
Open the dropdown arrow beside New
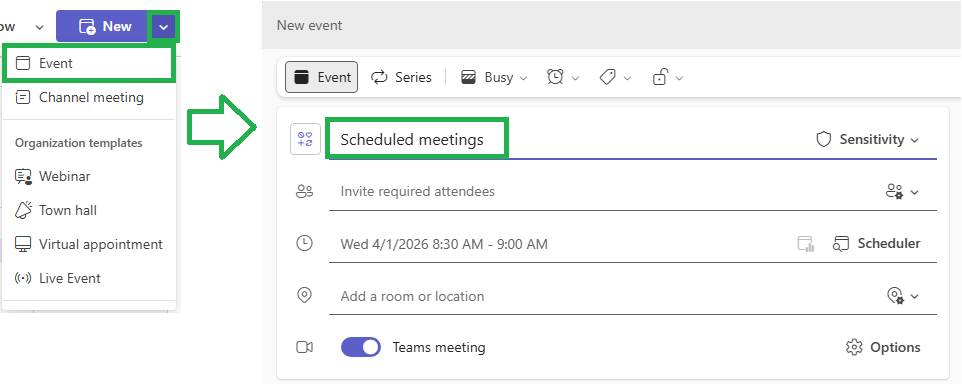tap(164, 26)
